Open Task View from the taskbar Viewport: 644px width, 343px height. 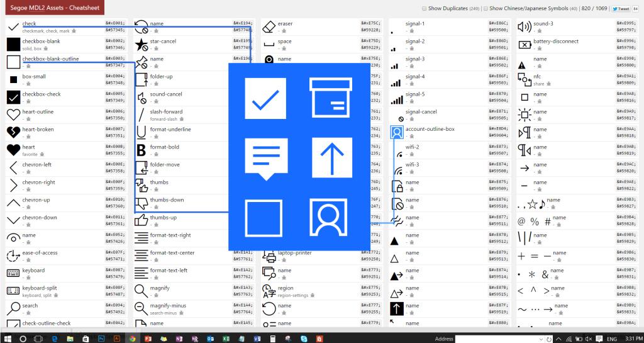[x=38, y=339]
